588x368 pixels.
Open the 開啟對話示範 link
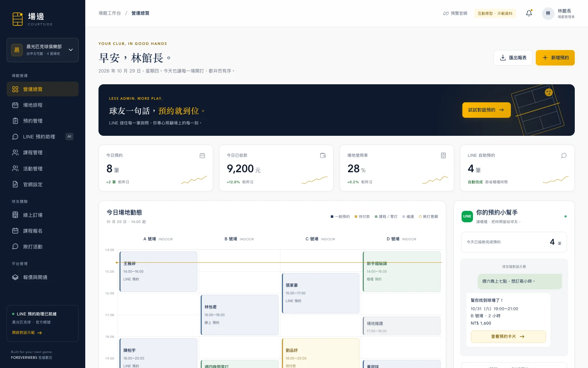[x=27, y=333]
